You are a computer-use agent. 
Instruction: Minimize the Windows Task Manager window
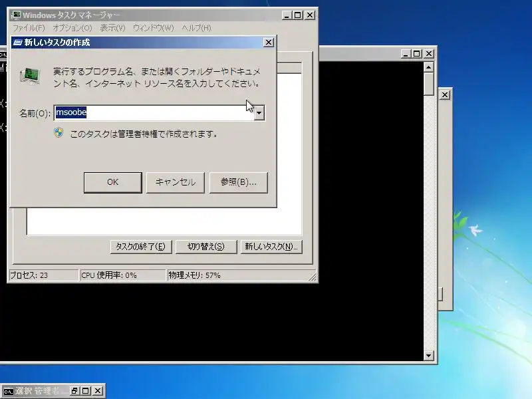coord(287,15)
